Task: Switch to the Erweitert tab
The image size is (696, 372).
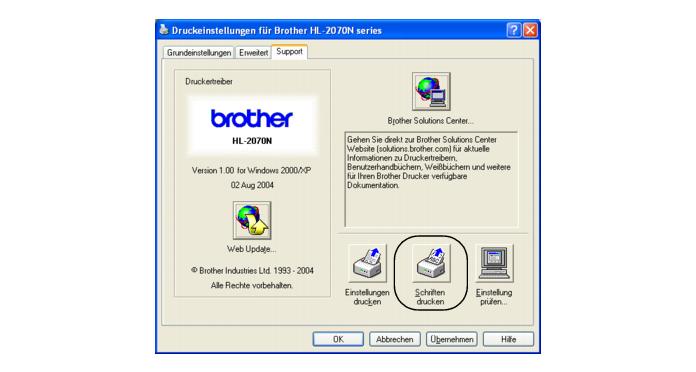Action: [253, 52]
